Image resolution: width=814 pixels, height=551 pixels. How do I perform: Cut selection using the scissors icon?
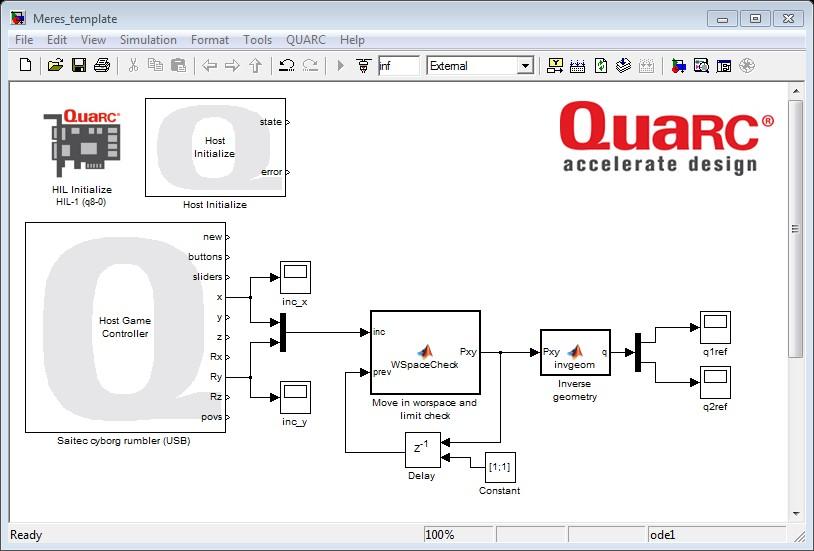(133, 65)
